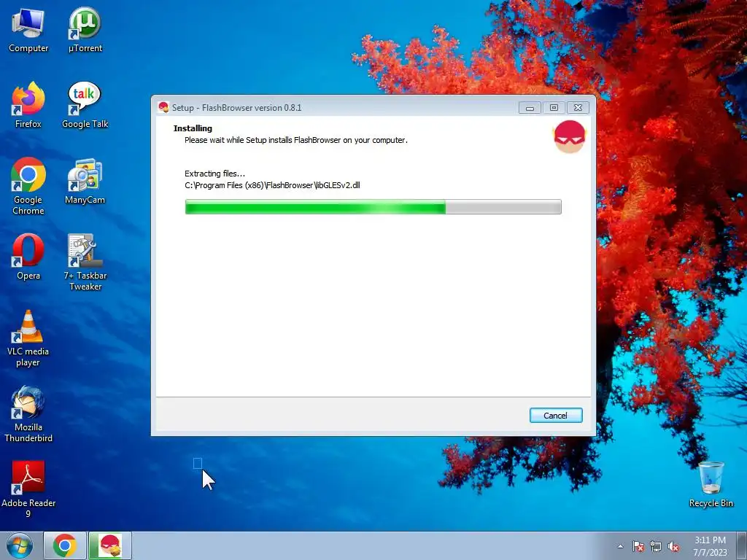Click the FlashBrowser logo in the setup header

[x=570, y=136]
